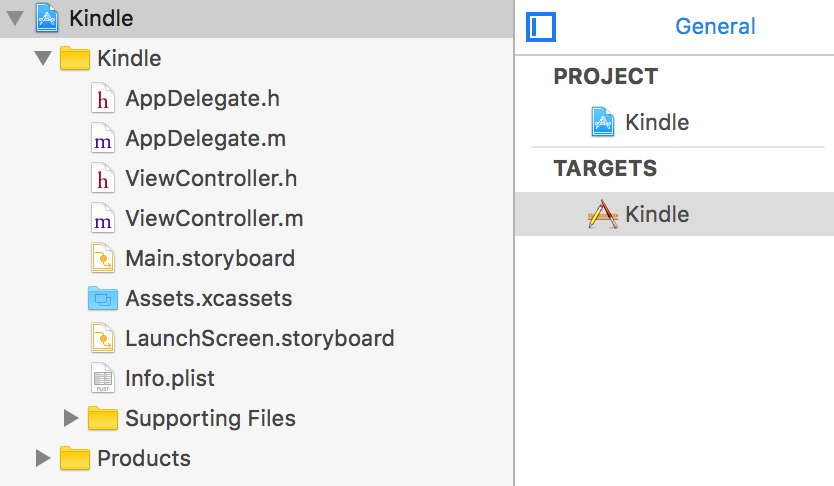Open ViewController.m file
Screen dimensions: 834x486
pyautogui.click(x=214, y=219)
